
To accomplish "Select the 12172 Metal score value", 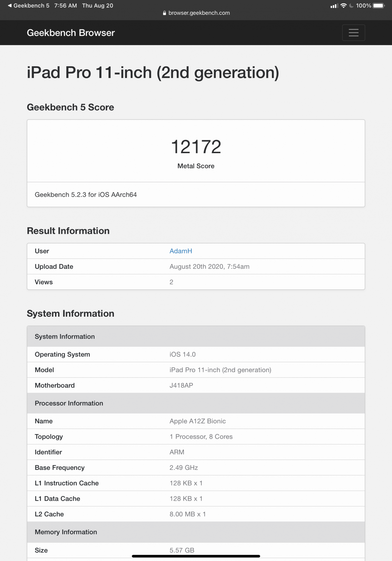I will [x=196, y=147].
